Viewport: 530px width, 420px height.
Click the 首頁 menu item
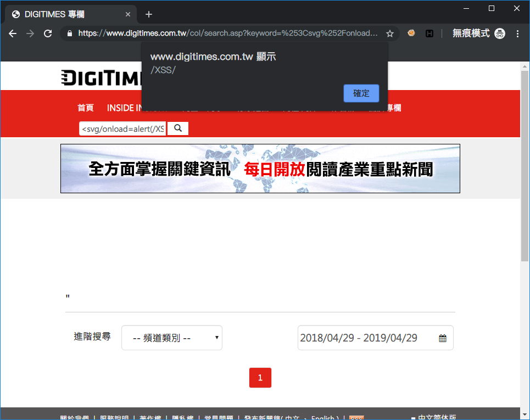coord(85,108)
